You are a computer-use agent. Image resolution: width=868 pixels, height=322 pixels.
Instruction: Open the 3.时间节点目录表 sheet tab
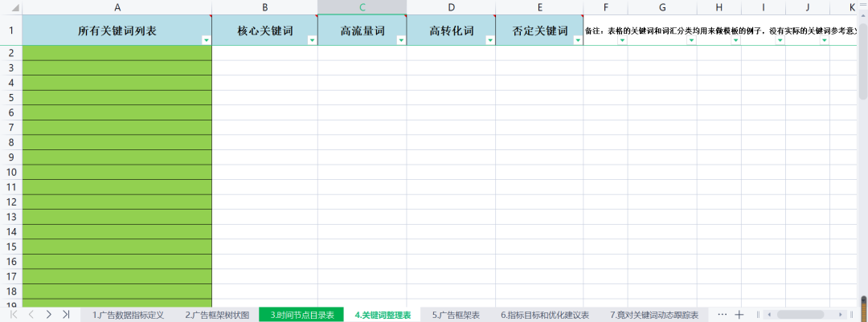(x=301, y=315)
